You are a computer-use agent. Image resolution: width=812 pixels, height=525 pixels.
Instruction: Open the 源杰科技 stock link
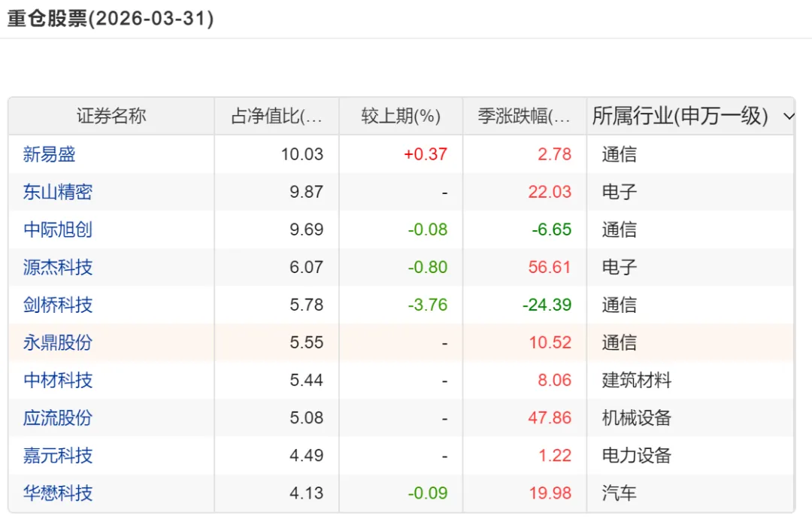(x=57, y=267)
